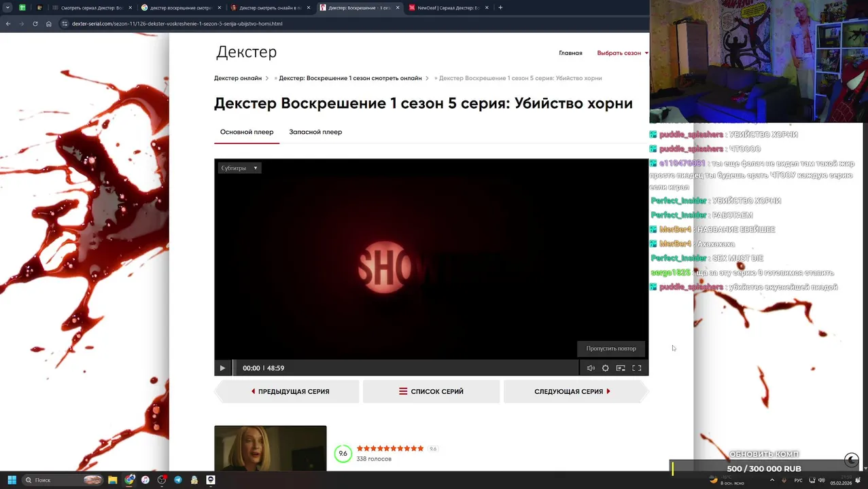This screenshot has height=489, width=868.
Task: Open Декстер: Воскрешение 1 сезон breadcrumb
Action: coord(350,78)
